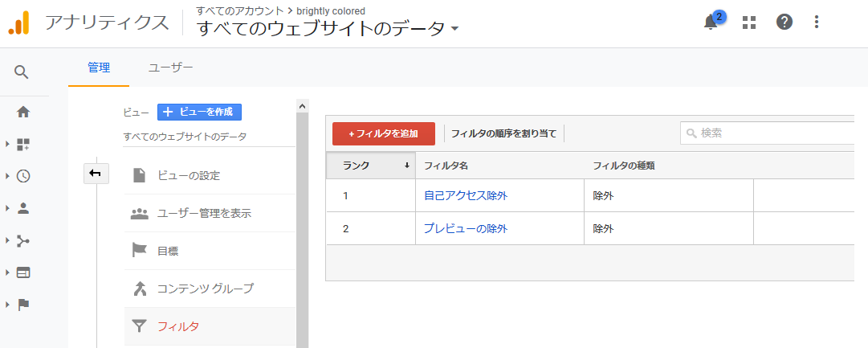Open Acquisition branching icon in sidebar
Viewport: 868px width, 348px height.
point(23,240)
